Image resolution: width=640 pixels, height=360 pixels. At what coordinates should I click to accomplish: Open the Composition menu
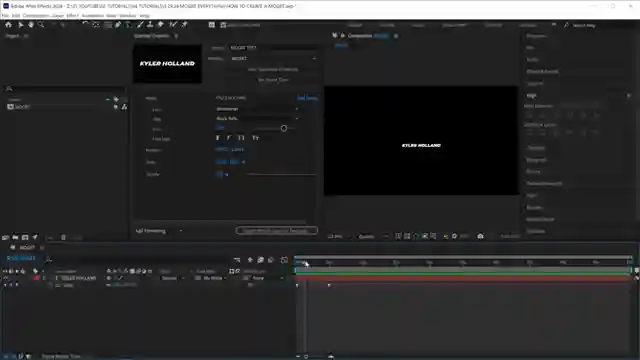pos(37,16)
